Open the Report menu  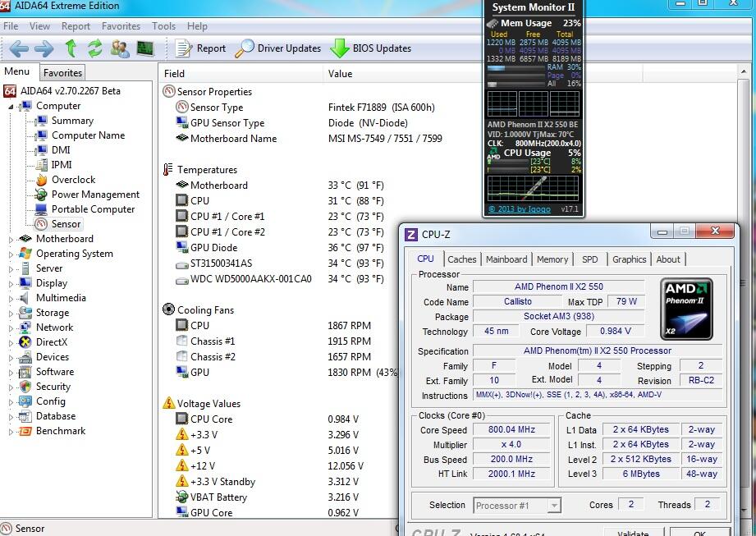click(76, 26)
